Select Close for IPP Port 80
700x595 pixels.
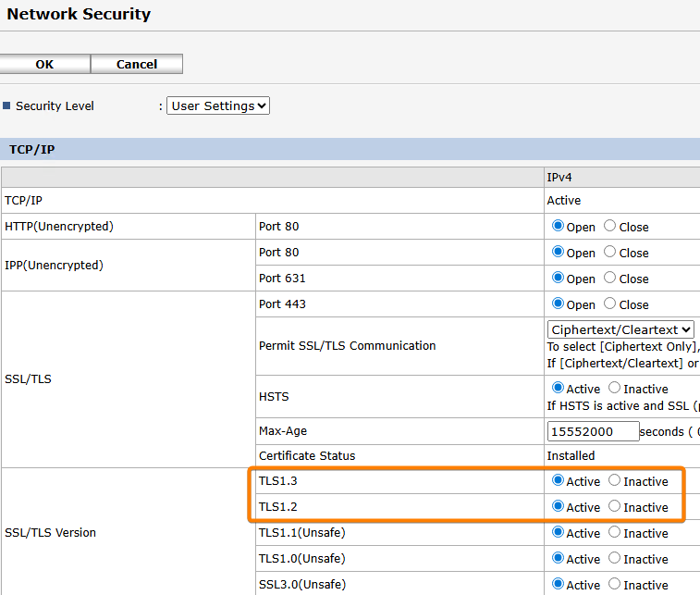(610, 252)
